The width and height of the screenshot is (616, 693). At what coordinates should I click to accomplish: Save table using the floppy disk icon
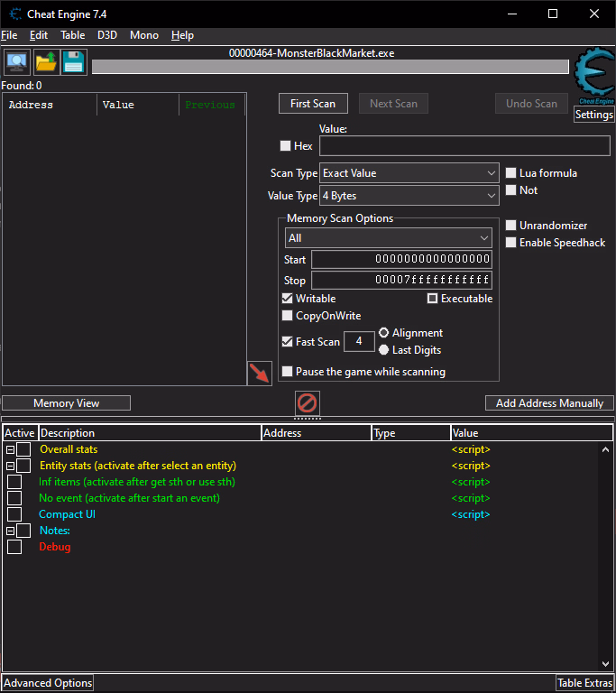(73, 62)
